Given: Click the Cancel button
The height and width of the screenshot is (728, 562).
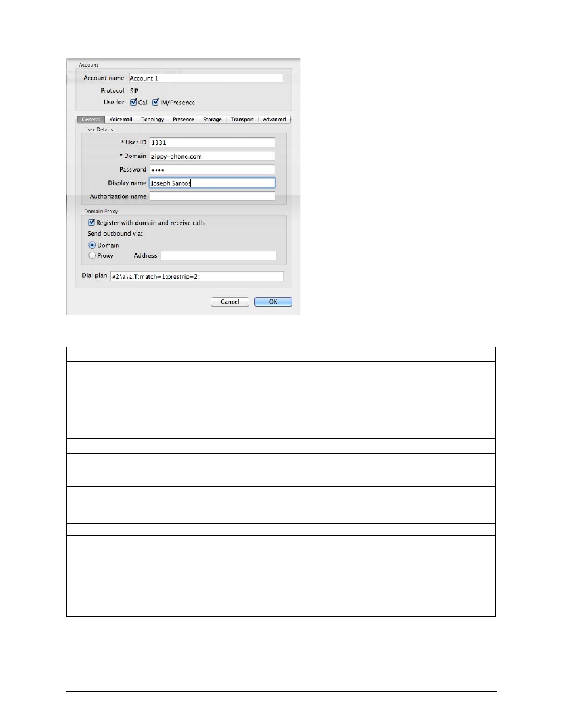Looking at the screenshot, I should (x=230, y=301).
